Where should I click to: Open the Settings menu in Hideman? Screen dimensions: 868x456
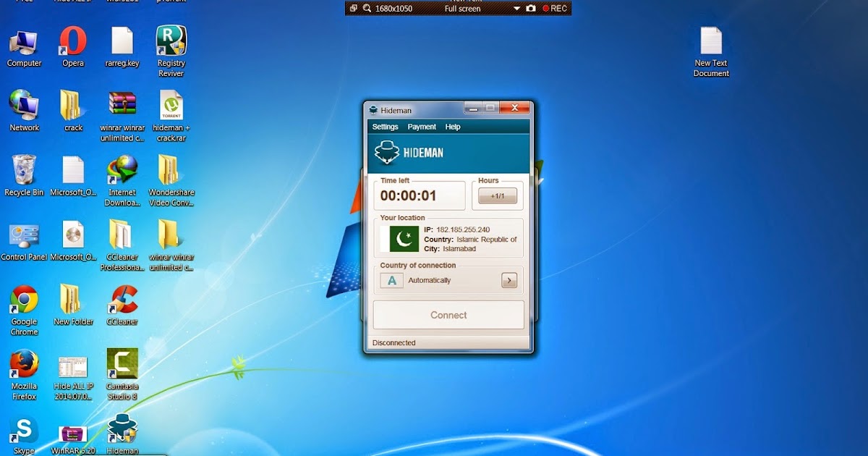point(385,127)
